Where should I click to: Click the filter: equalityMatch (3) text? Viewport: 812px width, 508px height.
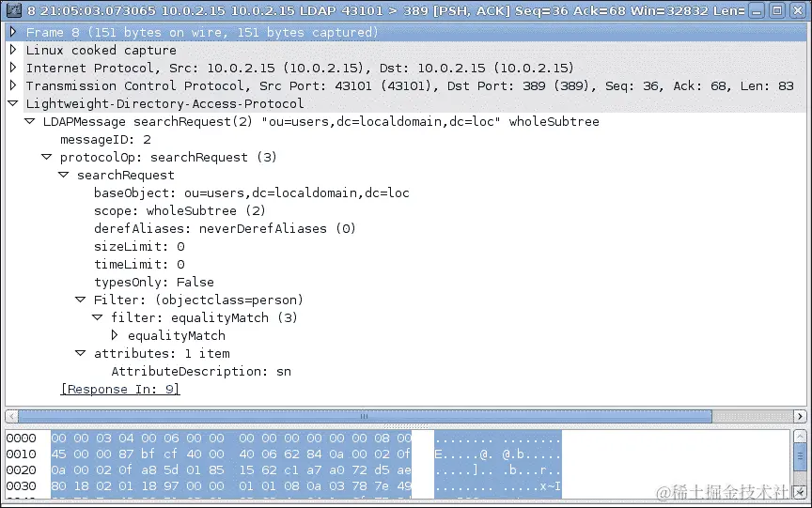tap(204, 317)
